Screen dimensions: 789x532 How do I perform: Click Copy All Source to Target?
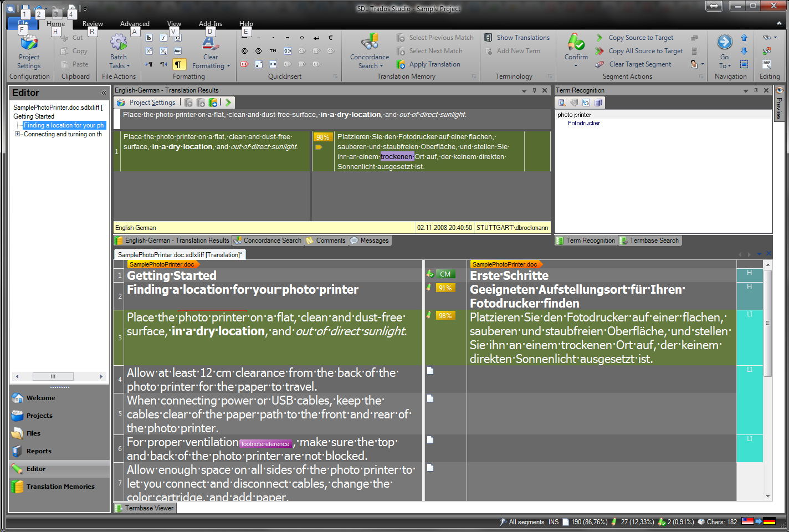639,51
